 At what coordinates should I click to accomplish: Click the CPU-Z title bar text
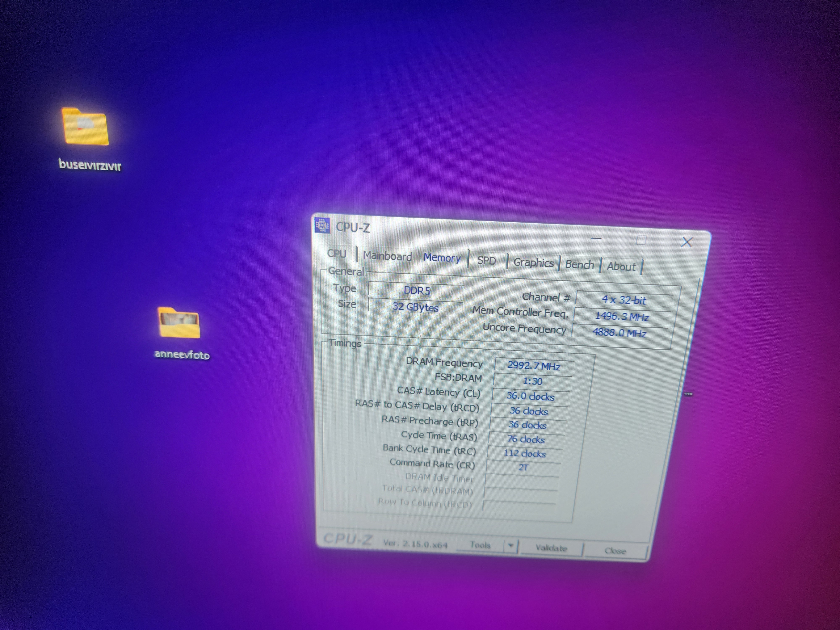click(353, 227)
